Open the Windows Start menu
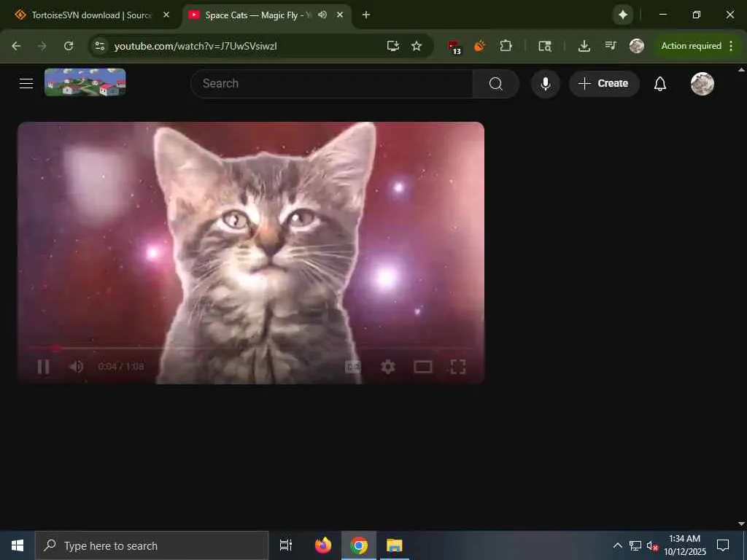The height and width of the screenshot is (560, 747). click(x=18, y=545)
